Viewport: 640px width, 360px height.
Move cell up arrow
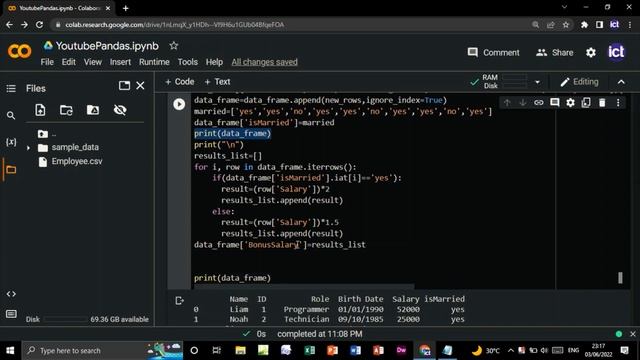[507, 102]
